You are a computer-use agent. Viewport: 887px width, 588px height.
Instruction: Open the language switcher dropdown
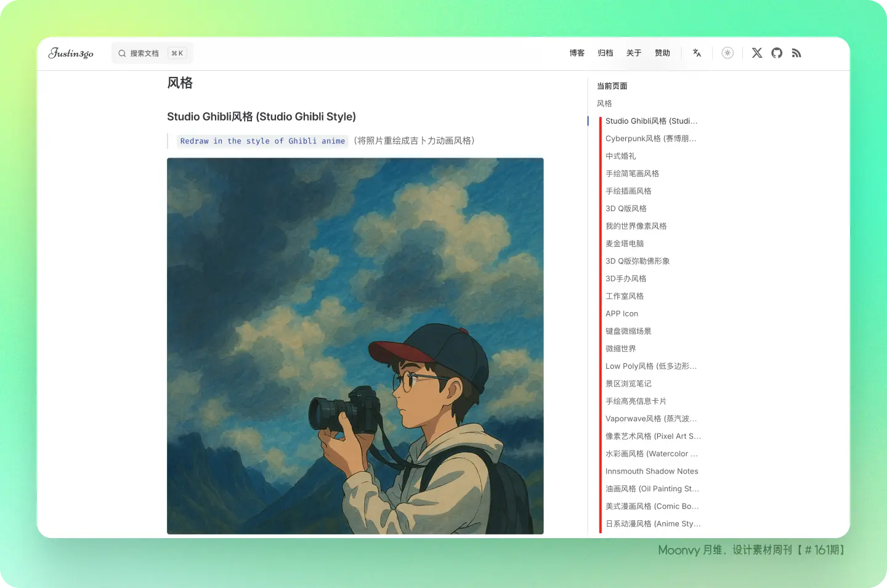click(x=697, y=53)
